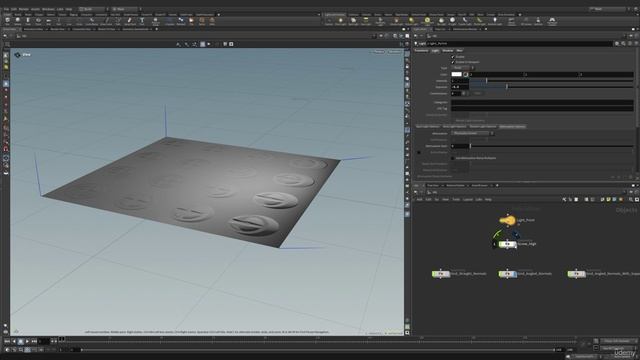
Task: Open the Render menu
Action: coord(24,9)
